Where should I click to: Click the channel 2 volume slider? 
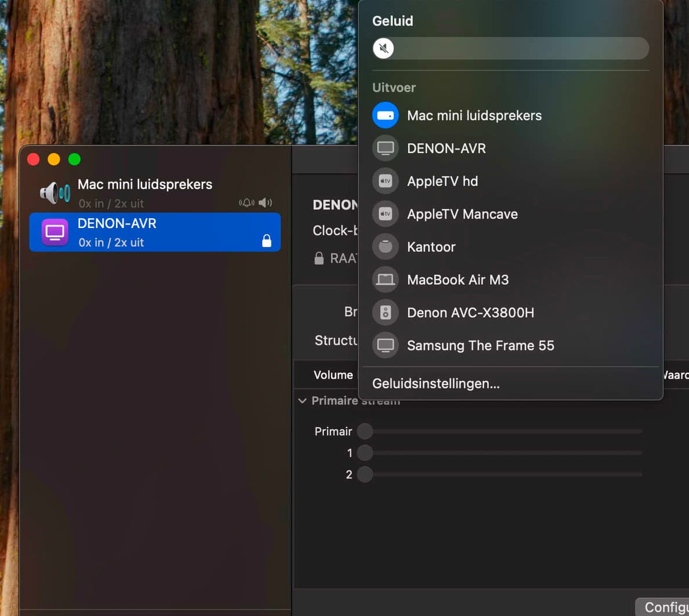point(499,474)
